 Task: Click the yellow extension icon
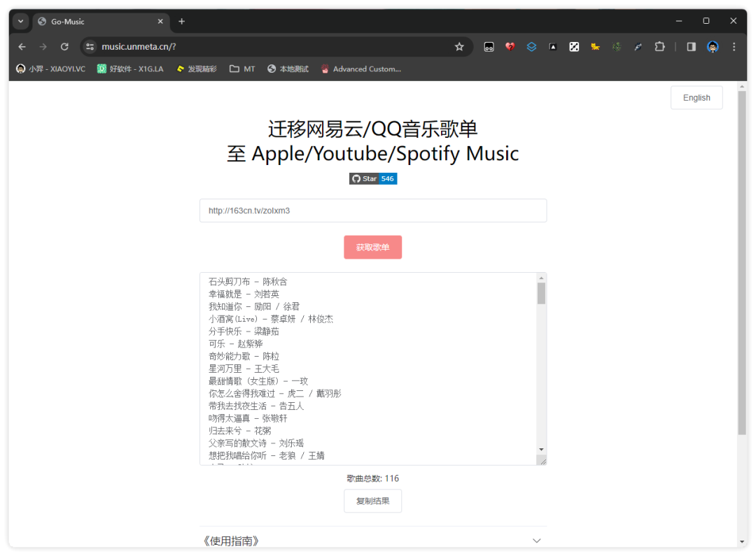click(x=596, y=47)
